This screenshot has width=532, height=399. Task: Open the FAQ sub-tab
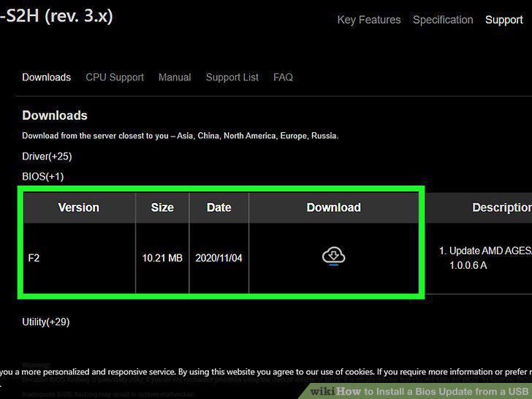(283, 77)
